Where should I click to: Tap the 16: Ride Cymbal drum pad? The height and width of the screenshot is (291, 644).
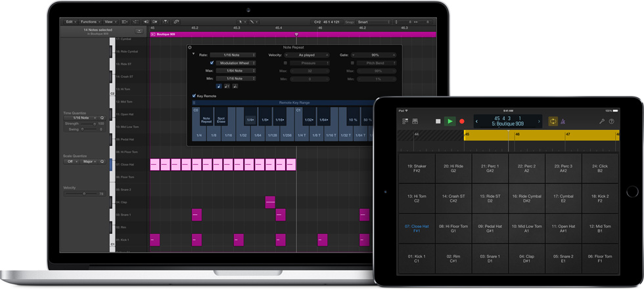coord(526,198)
